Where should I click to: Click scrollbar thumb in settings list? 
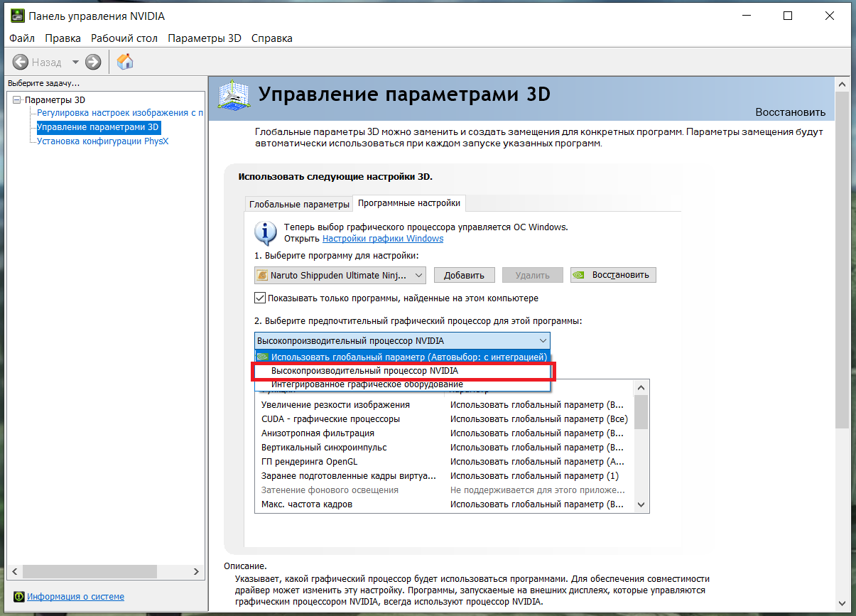[x=641, y=412]
